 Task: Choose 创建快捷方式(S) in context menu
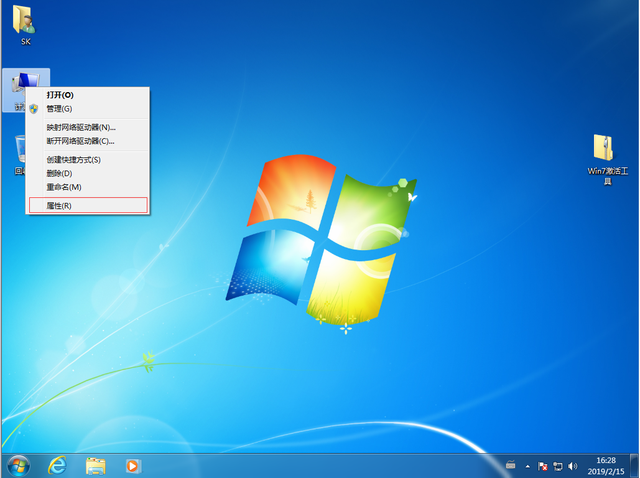87,160
